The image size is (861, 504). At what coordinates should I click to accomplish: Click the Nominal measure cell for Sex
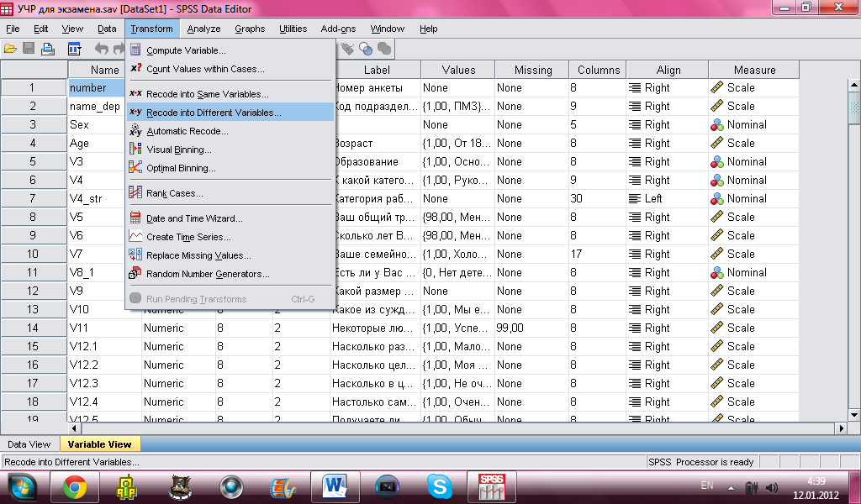coord(753,124)
